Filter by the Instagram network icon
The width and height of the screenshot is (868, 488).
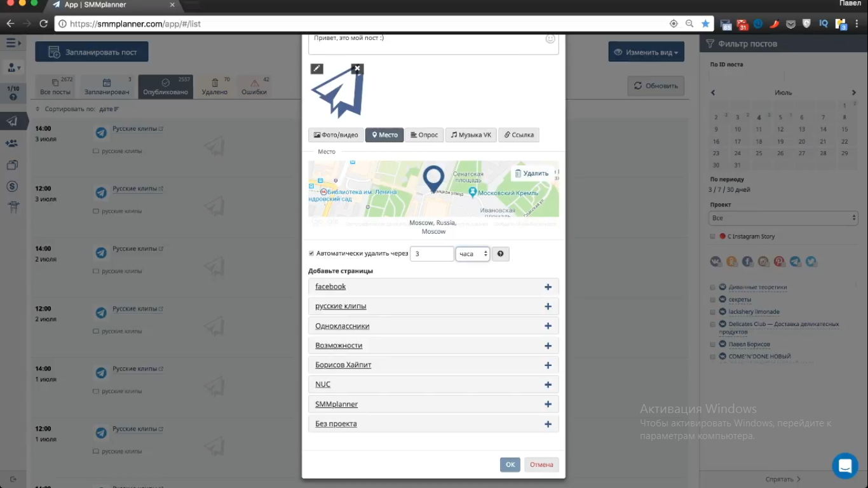click(764, 261)
